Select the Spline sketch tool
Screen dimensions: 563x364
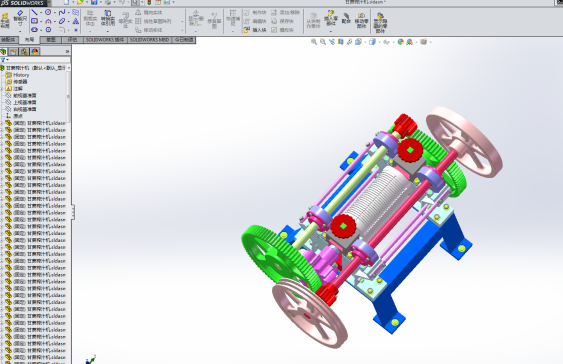62,12
